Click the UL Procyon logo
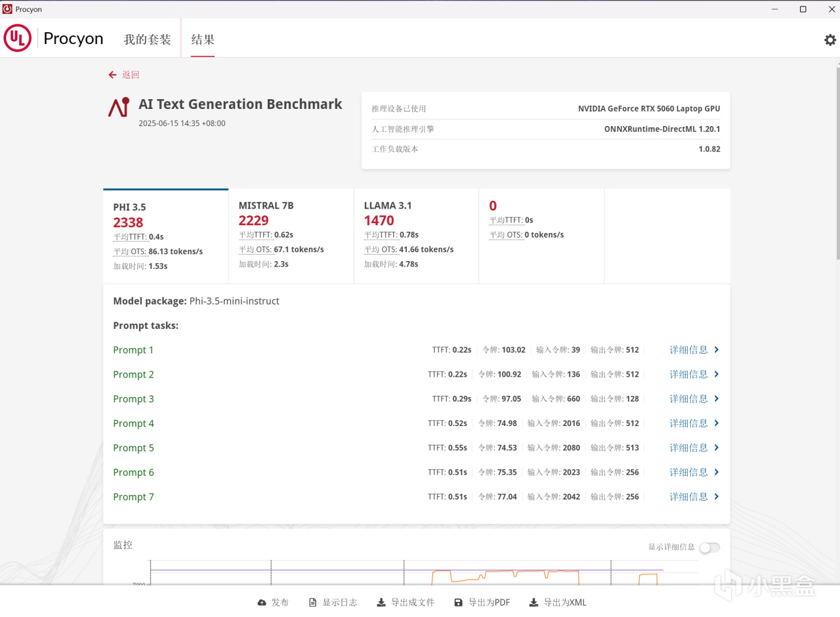Viewport: 840px width, 617px height. [x=54, y=38]
